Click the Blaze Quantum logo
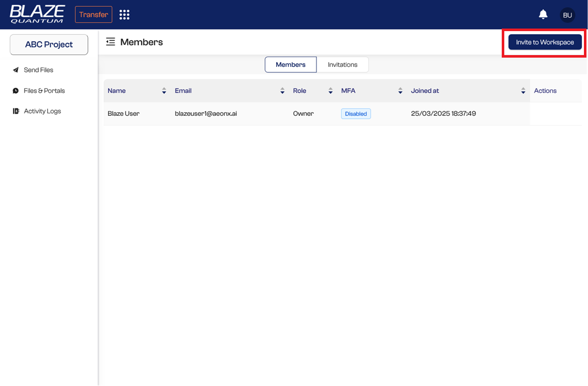 [37, 14]
